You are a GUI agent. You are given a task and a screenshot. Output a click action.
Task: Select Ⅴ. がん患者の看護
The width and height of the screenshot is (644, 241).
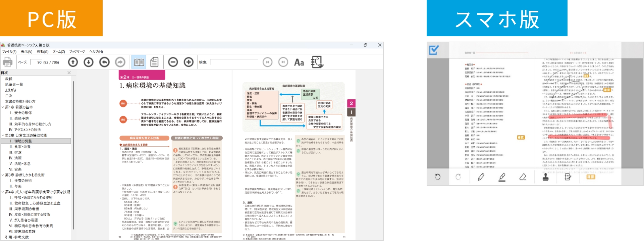point(23,220)
